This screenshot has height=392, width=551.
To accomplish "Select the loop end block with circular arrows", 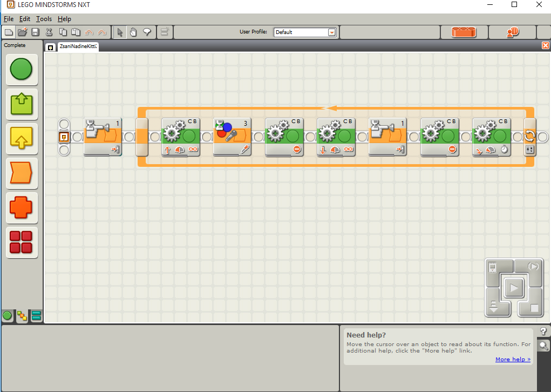I will point(529,137).
